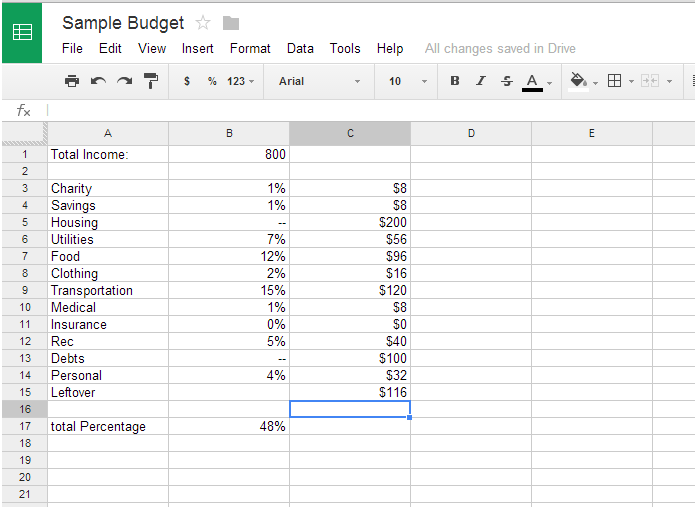This screenshot has width=695, height=507.
Task: Toggle strikethrough formatting
Action: point(507,81)
